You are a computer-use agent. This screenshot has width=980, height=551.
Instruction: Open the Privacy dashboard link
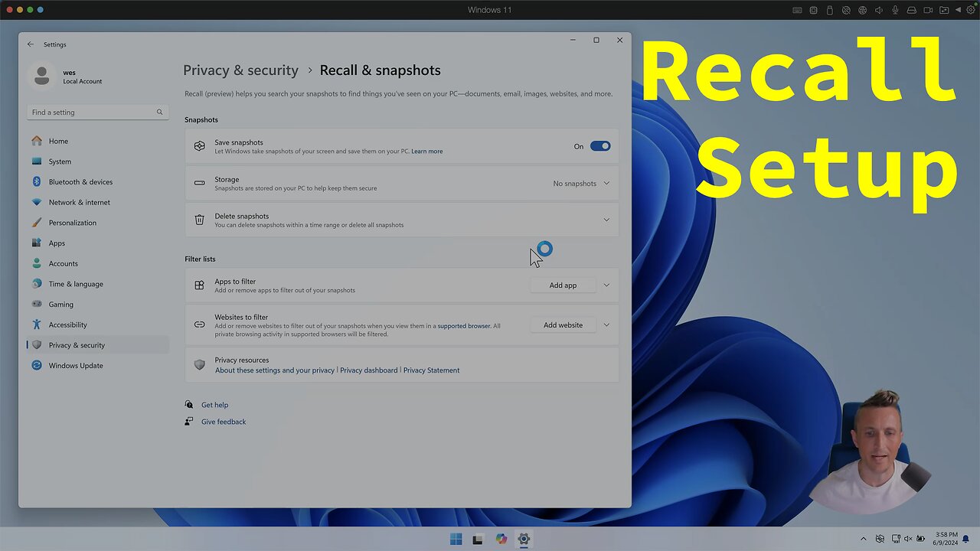[368, 370]
